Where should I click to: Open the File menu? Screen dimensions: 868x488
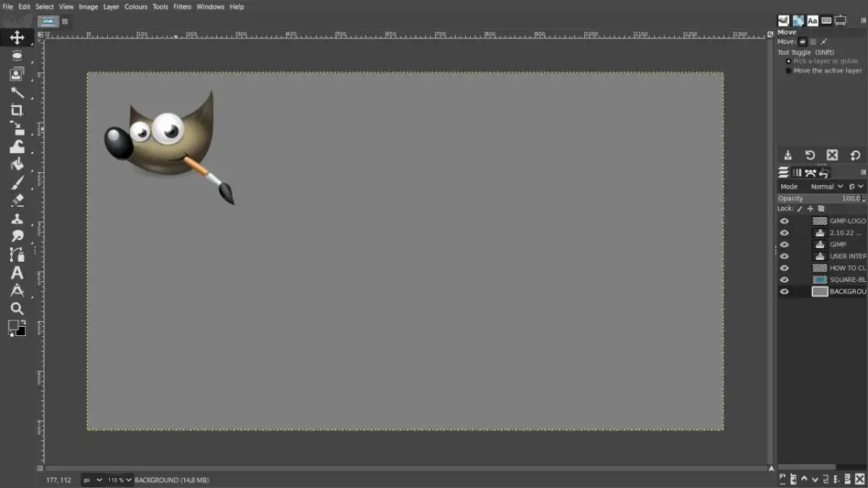pyautogui.click(x=8, y=7)
